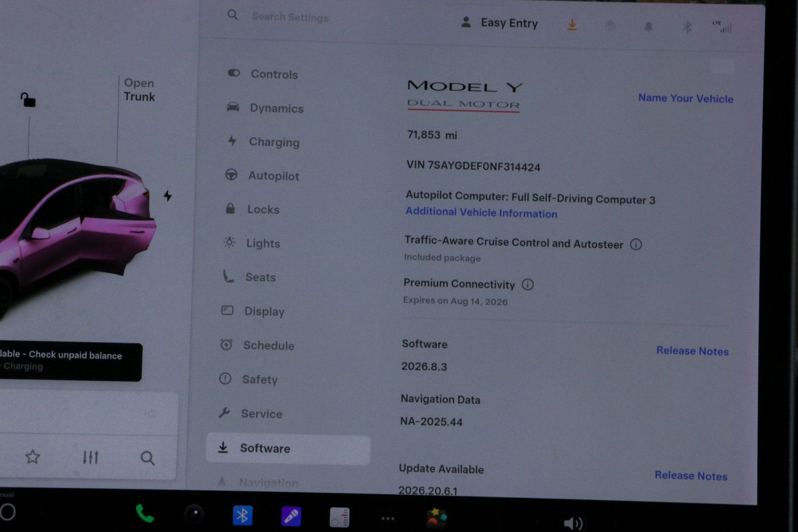Open notifications via the bell icon
The width and height of the screenshot is (798, 532).
point(648,26)
